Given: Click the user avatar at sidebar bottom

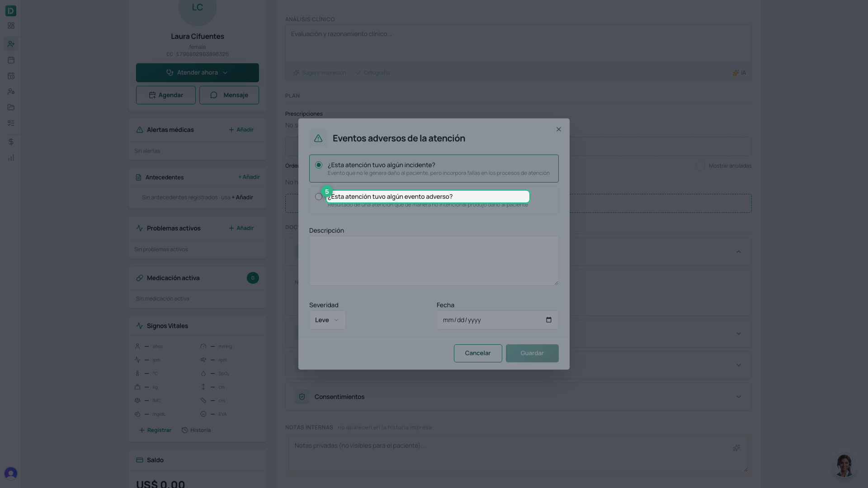Looking at the screenshot, I should point(11,473).
